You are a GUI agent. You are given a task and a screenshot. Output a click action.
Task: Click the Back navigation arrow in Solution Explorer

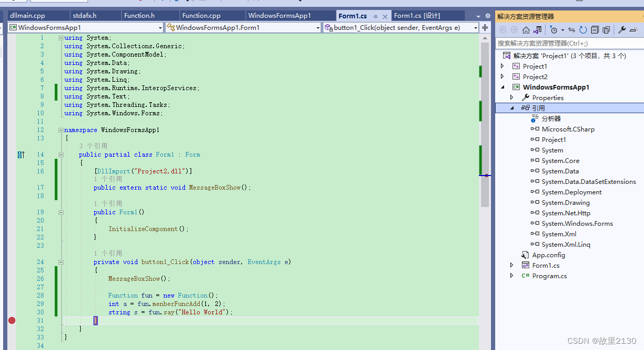click(503, 30)
